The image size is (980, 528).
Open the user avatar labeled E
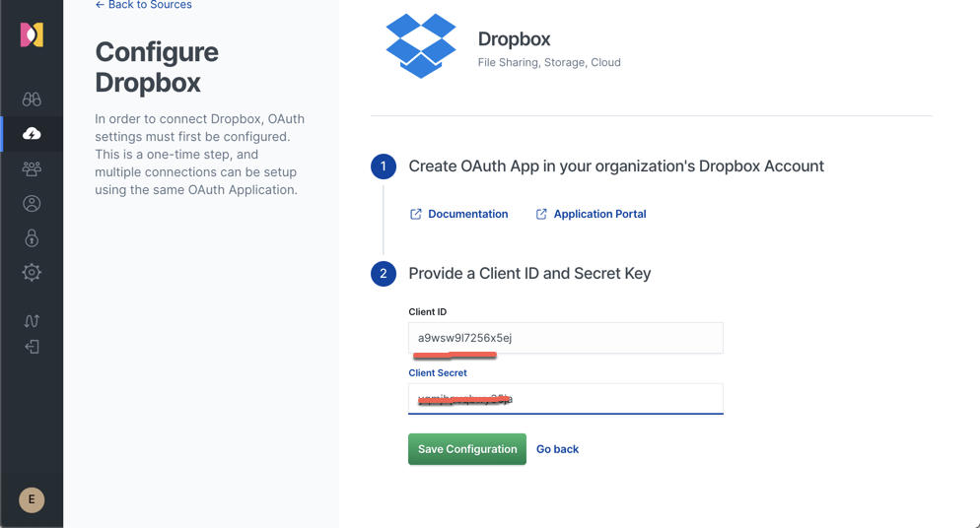[32, 499]
